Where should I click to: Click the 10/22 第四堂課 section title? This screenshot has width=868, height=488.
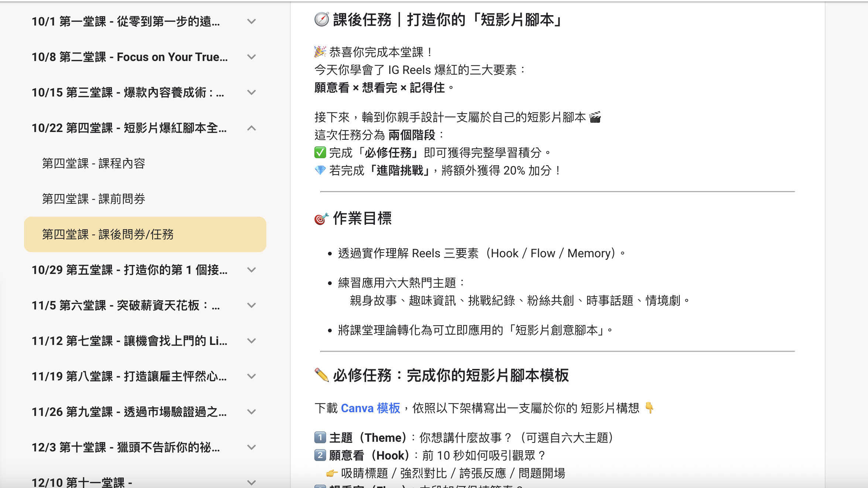coord(129,128)
